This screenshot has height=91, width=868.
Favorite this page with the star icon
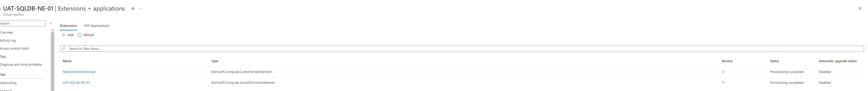coord(133,9)
